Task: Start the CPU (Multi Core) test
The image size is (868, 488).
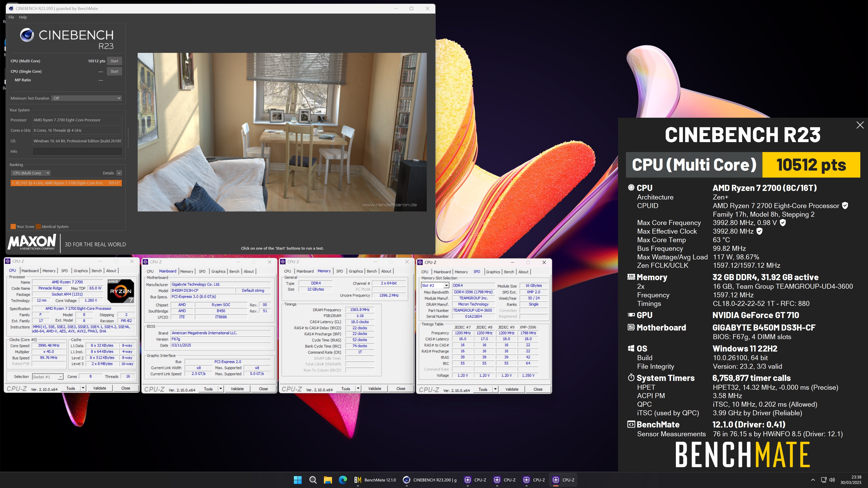Action: coord(114,61)
